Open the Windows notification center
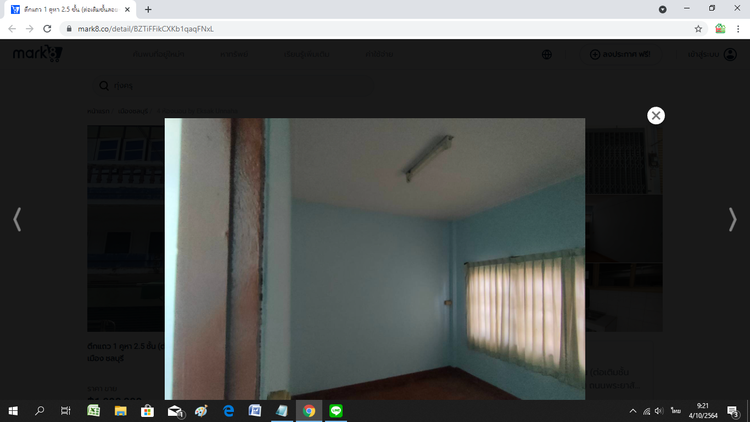Screen dimensions: 750x422 tap(733, 410)
